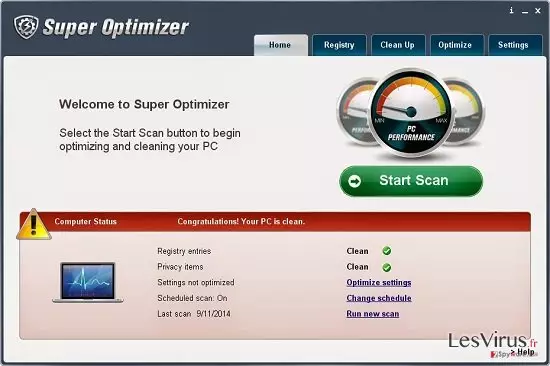Switch to the Home tab
This screenshot has width=550, height=366.
click(281, 45)
